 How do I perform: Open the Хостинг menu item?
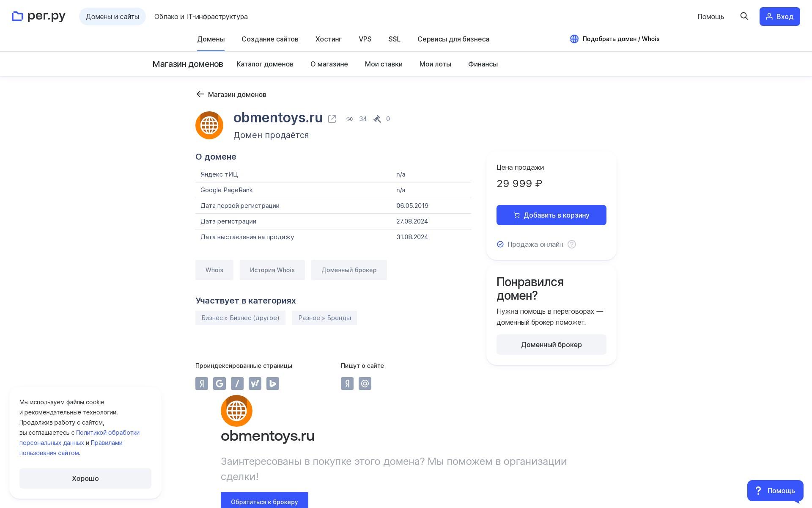pyautogui.click(x=329, y=39)
